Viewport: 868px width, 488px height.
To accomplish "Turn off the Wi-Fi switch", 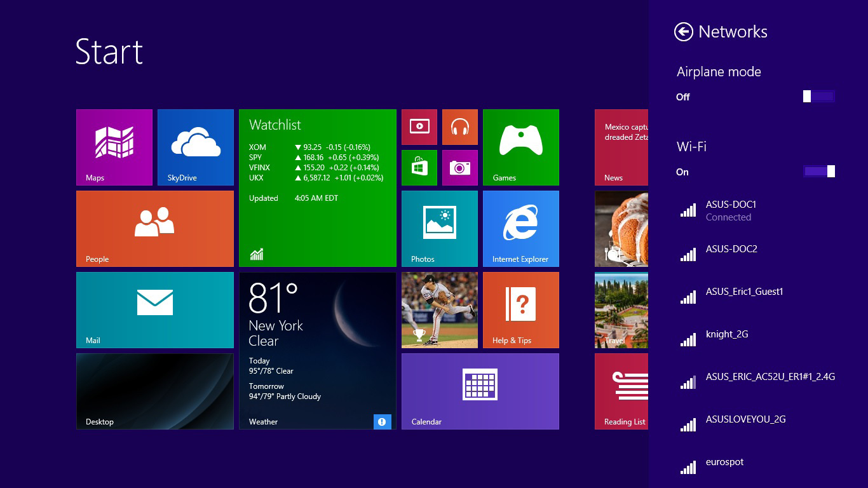I will 819,172.
